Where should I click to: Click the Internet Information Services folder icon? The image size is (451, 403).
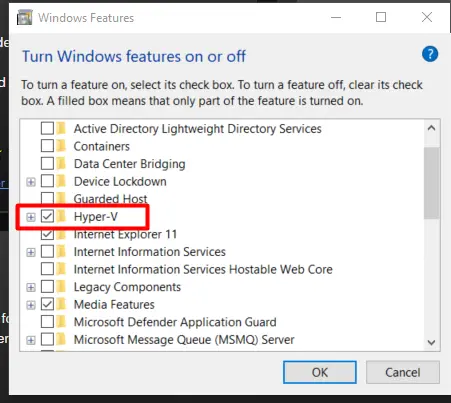pos(61,252)
